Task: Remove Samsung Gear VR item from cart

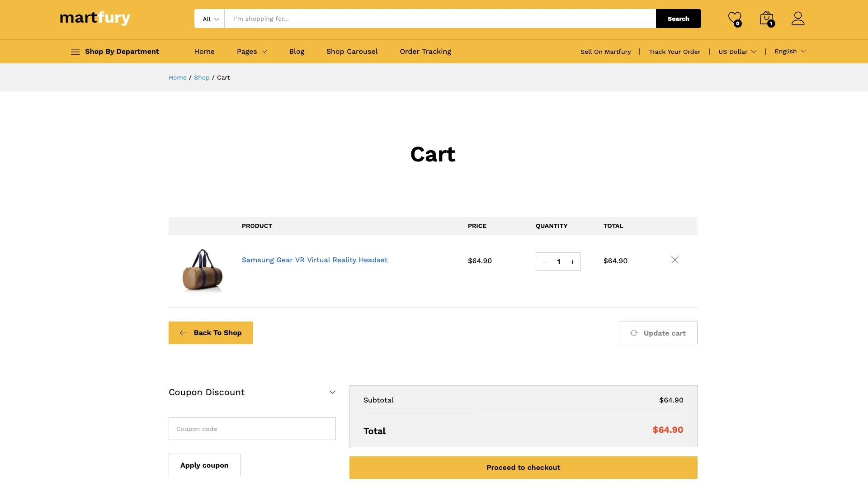Action: coord(675,260)
